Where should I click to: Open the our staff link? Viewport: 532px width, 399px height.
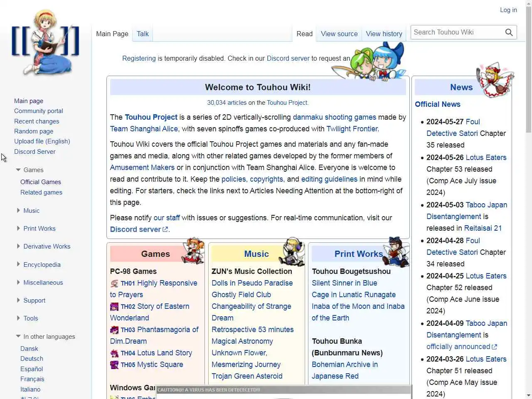point(167,218)
